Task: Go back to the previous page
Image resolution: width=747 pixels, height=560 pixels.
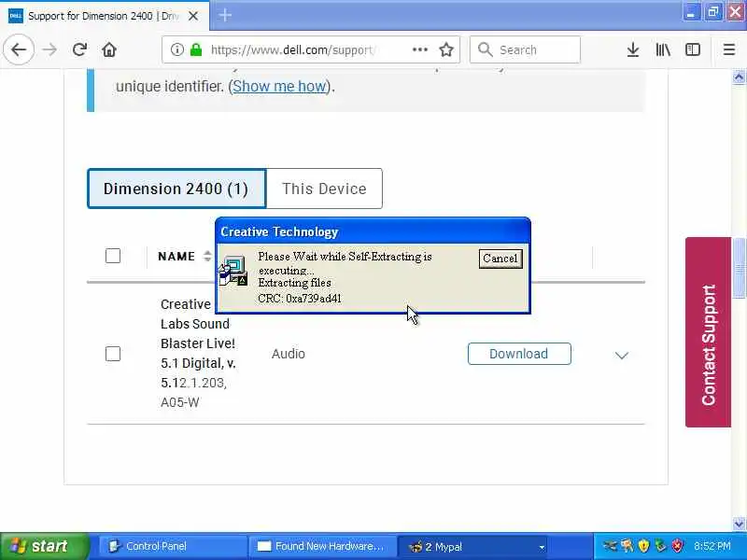Action: [x=19, y=49]
